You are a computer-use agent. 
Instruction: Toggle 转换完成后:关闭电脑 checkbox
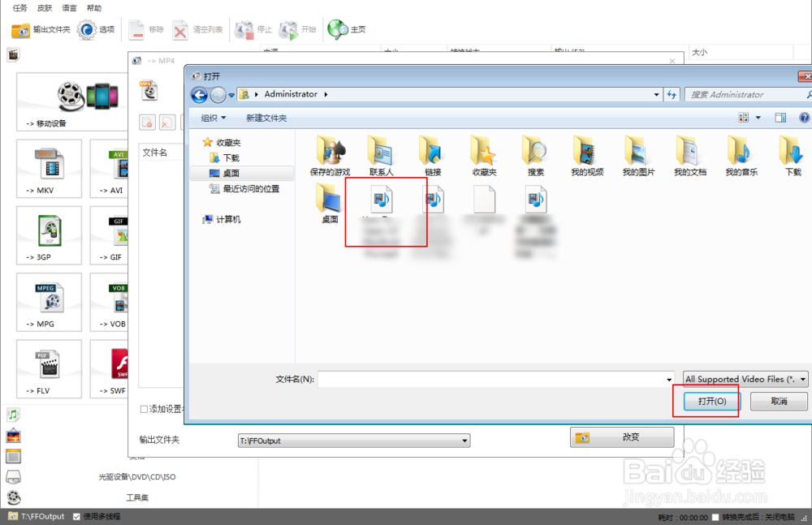[715, 517]
